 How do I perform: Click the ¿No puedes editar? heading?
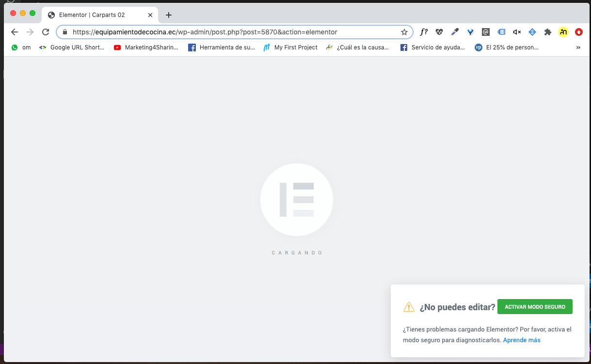[x=458, y=307]
